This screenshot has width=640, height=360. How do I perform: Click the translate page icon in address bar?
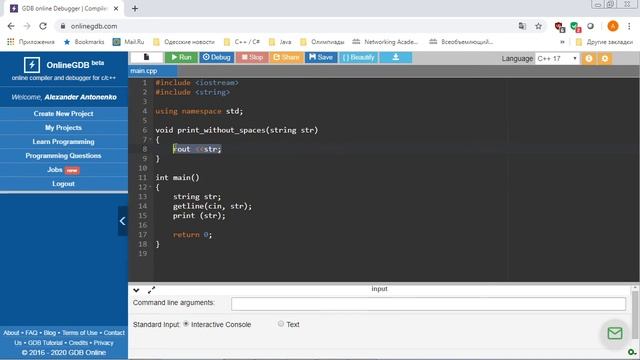tap(522, 26)
